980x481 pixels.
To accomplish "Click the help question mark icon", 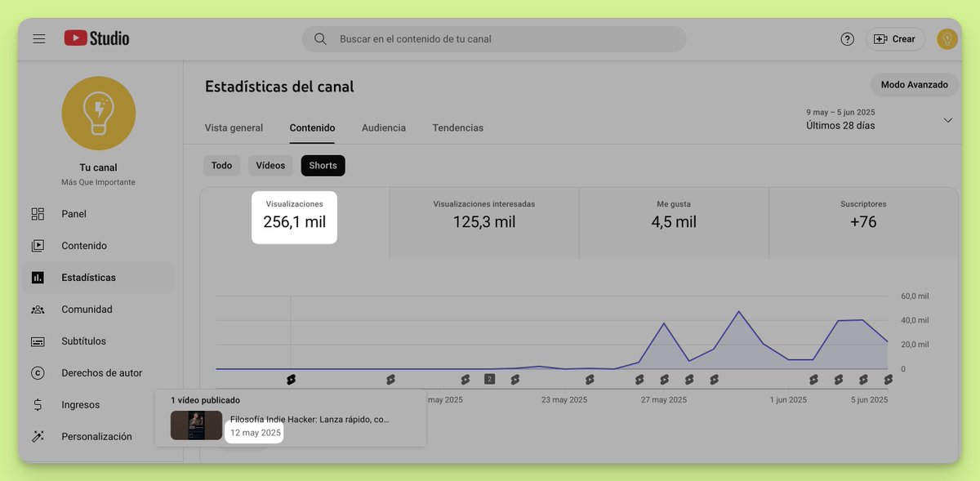I will tap(847, 38).
